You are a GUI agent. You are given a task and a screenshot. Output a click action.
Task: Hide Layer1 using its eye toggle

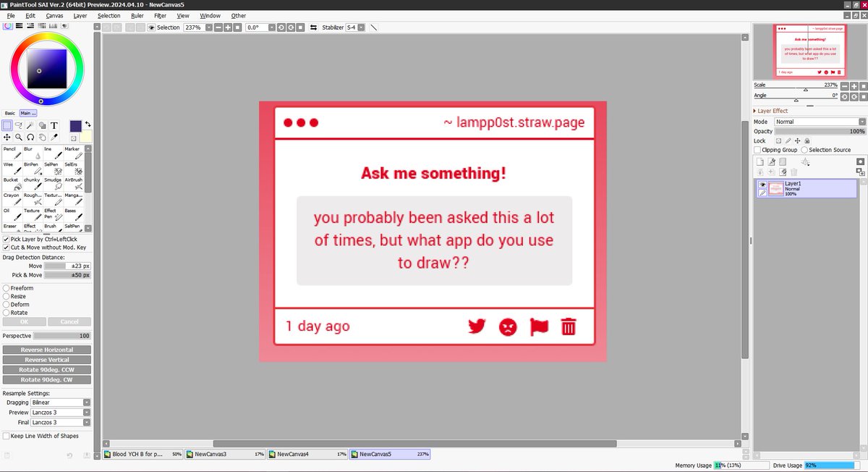pos(762,186)
